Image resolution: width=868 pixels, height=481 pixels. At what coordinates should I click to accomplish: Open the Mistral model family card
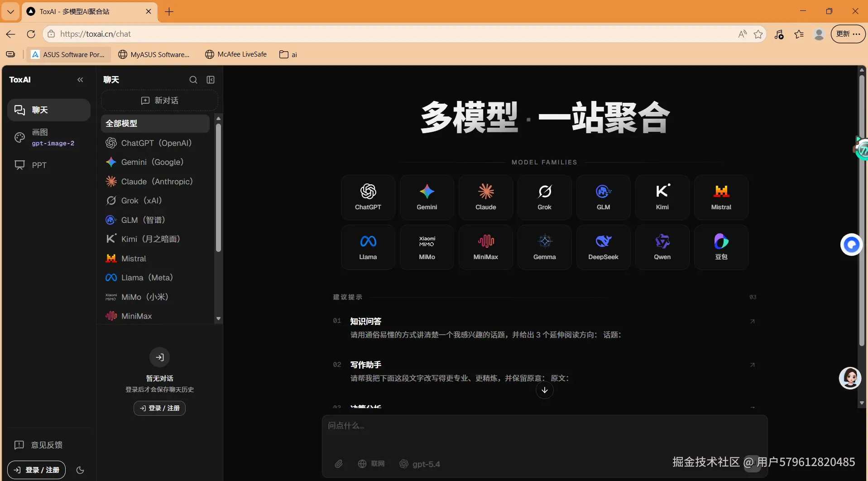pos(721,197)
